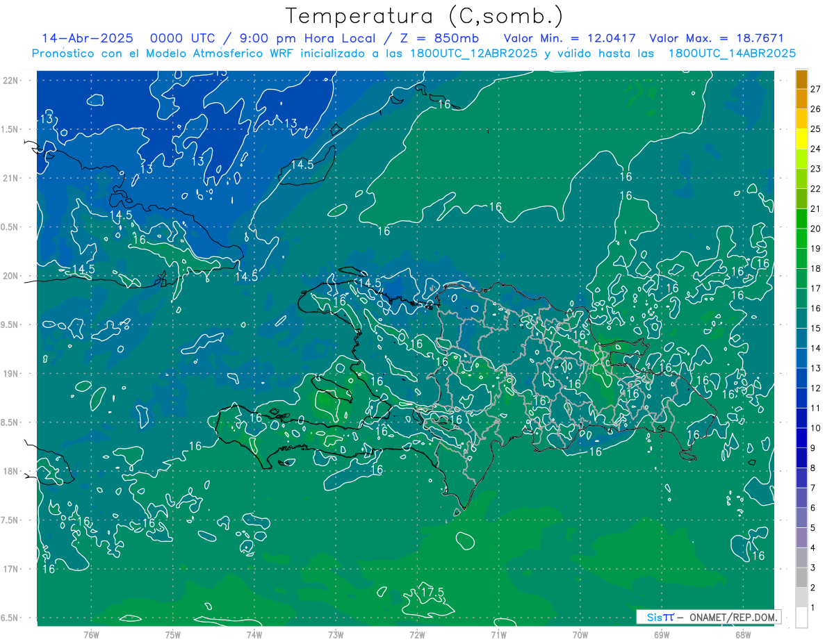
Task: Click legend value '10' on color scale
Action: pyautogui.click(x=816, y=428)
